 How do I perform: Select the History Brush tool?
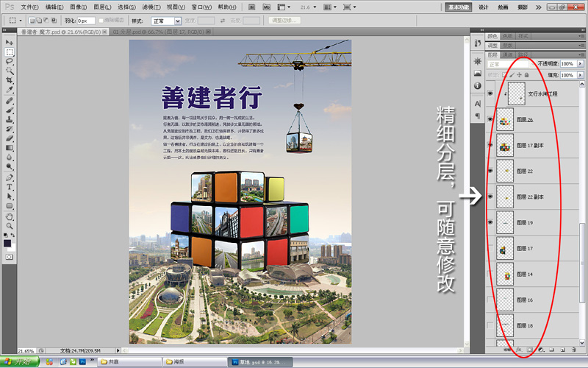pyautogui.click(x=10, y=129)
